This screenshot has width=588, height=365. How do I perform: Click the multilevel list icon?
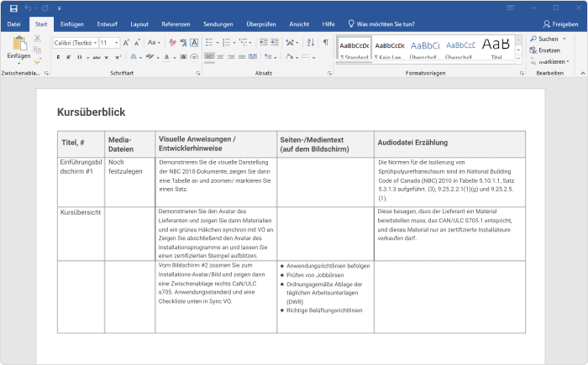pos(243,42)
